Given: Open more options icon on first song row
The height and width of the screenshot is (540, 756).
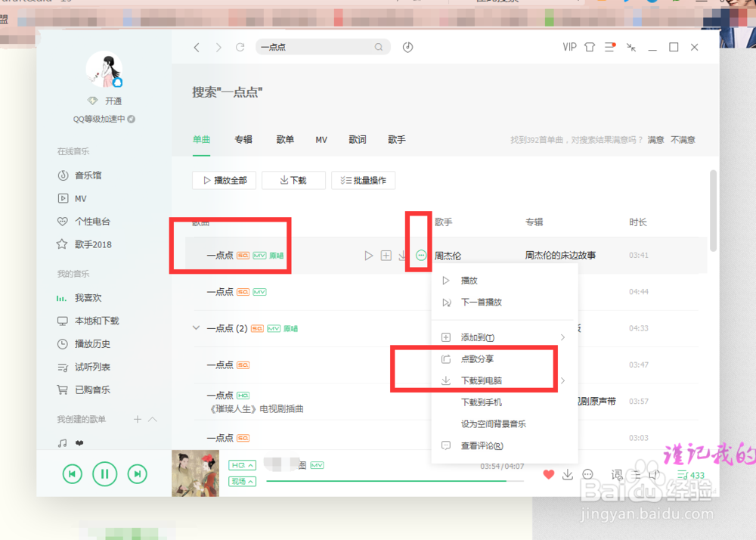Looking at the screenshot, I should coord(421,256).
